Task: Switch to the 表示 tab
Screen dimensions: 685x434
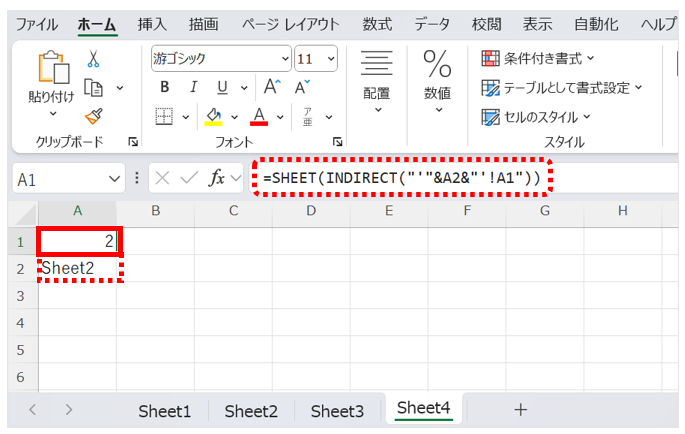Action: coord(538,24)
